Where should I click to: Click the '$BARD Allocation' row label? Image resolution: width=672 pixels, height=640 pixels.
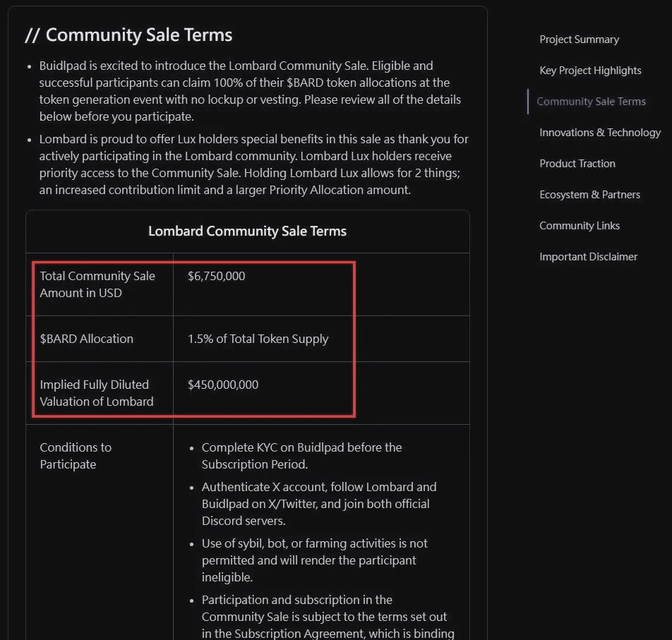87,339
